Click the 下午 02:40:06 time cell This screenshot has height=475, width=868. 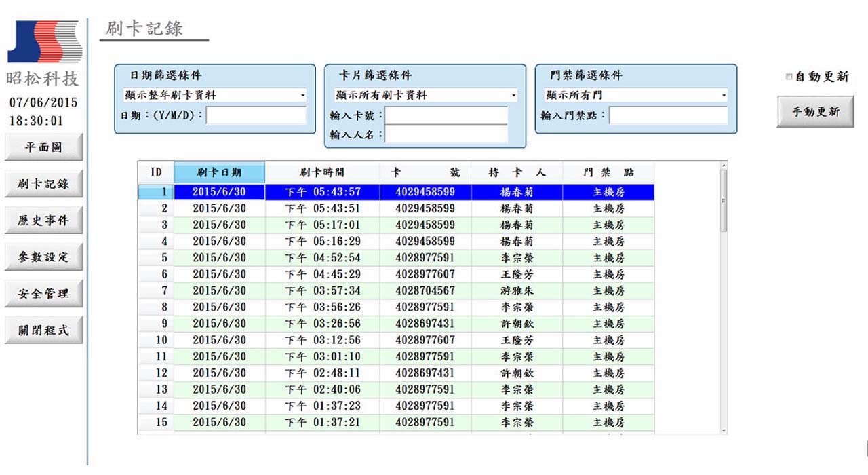pyautogui.click(x=322, y=389)
